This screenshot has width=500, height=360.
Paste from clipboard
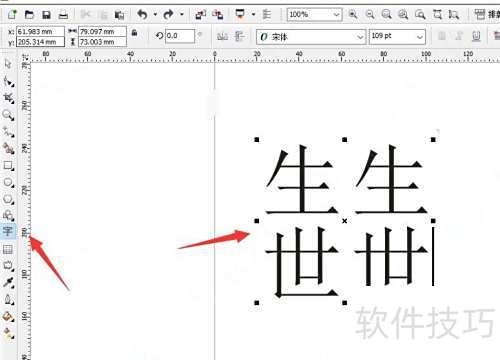(x=119, y=15)
